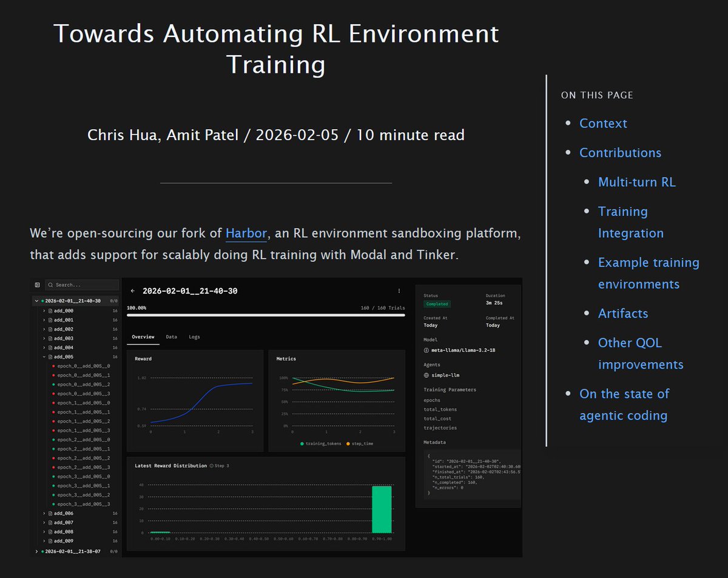Click the back arrow beside the run title

tap(133, 291)
